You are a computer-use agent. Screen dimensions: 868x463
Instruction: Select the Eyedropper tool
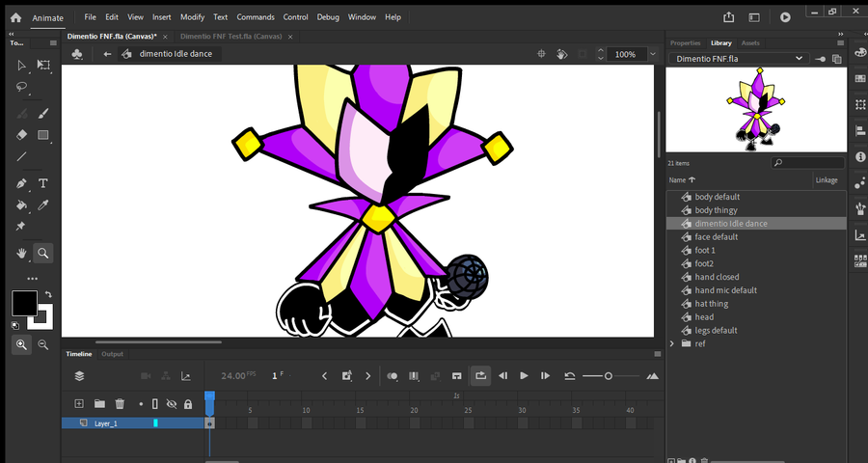(43, 204)
